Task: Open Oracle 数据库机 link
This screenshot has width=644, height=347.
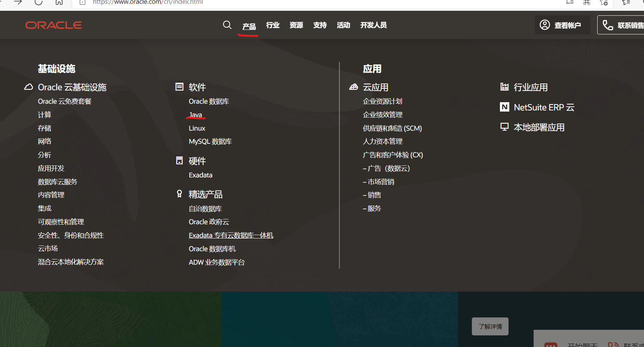Action: pos(212,249)
